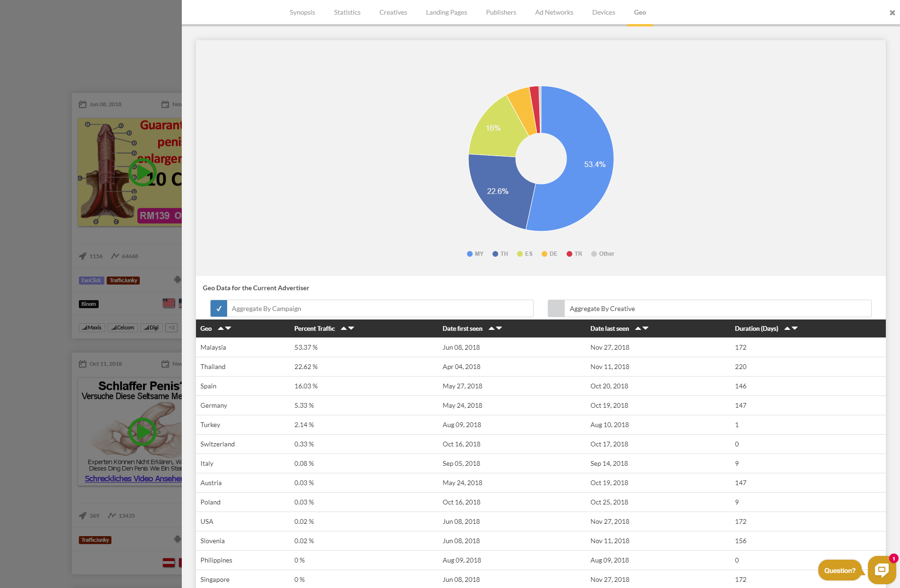Click the calendar icon beside Oct 11, 2018
The width and height of the screenshot is (900, 588).
tap(83, 364)
